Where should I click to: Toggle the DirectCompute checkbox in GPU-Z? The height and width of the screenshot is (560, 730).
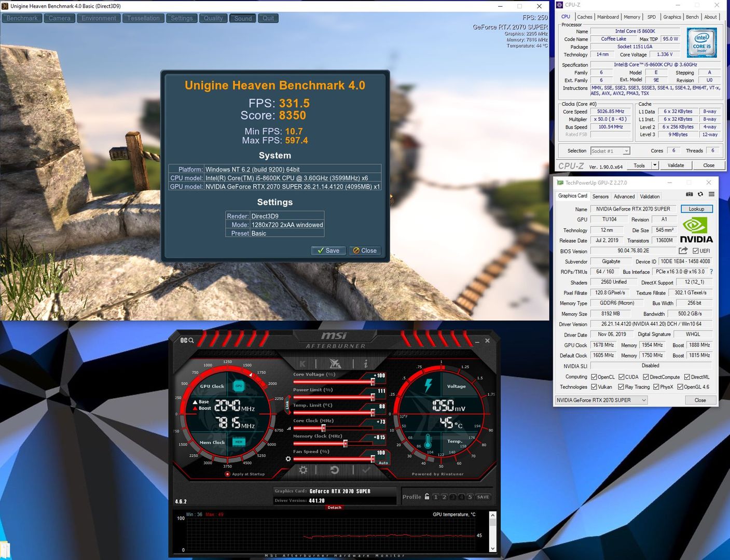(646, 377)
